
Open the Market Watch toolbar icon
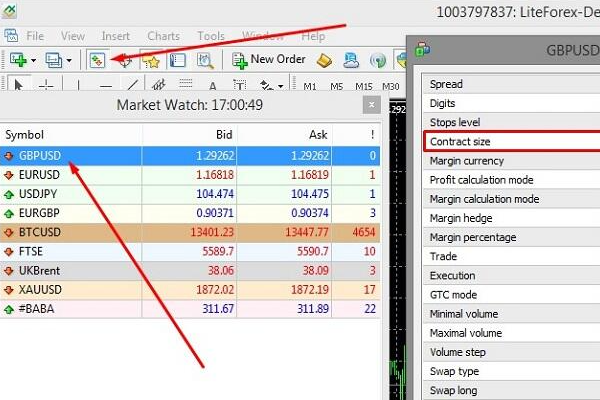pos(98,60)
